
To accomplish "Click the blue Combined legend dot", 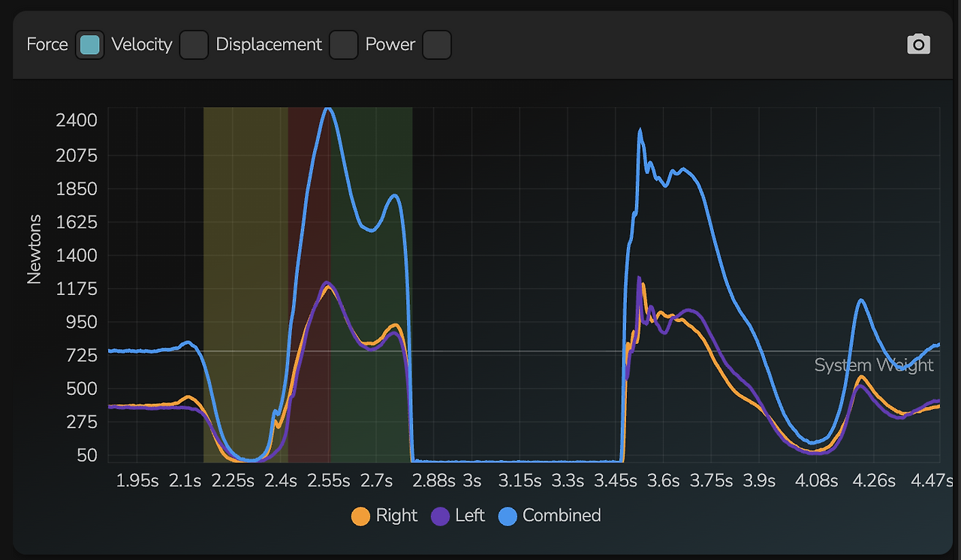I will 508,516.
